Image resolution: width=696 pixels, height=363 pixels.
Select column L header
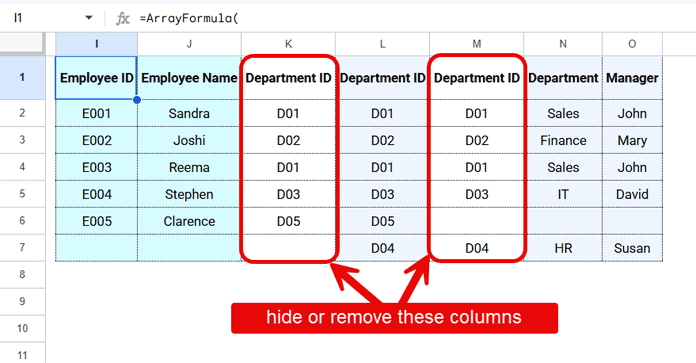(383, 44)
